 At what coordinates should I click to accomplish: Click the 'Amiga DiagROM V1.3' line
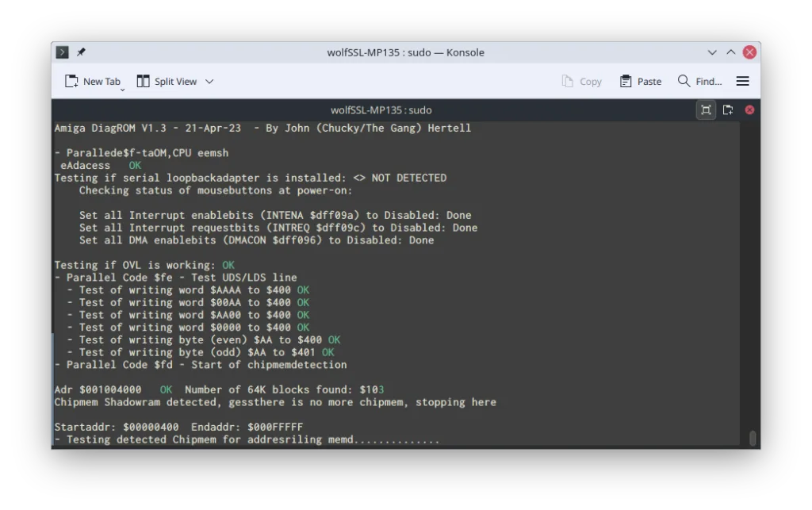pos(262,128)
